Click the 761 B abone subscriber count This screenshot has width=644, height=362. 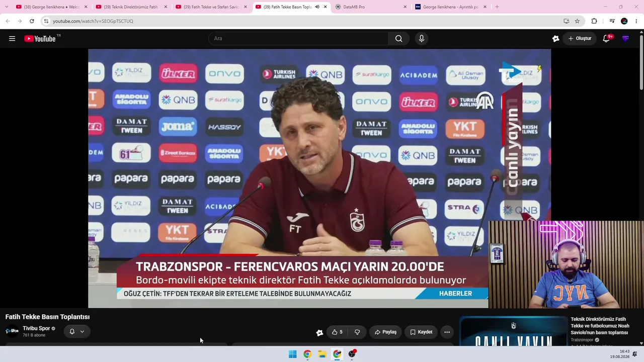(34, 335)
